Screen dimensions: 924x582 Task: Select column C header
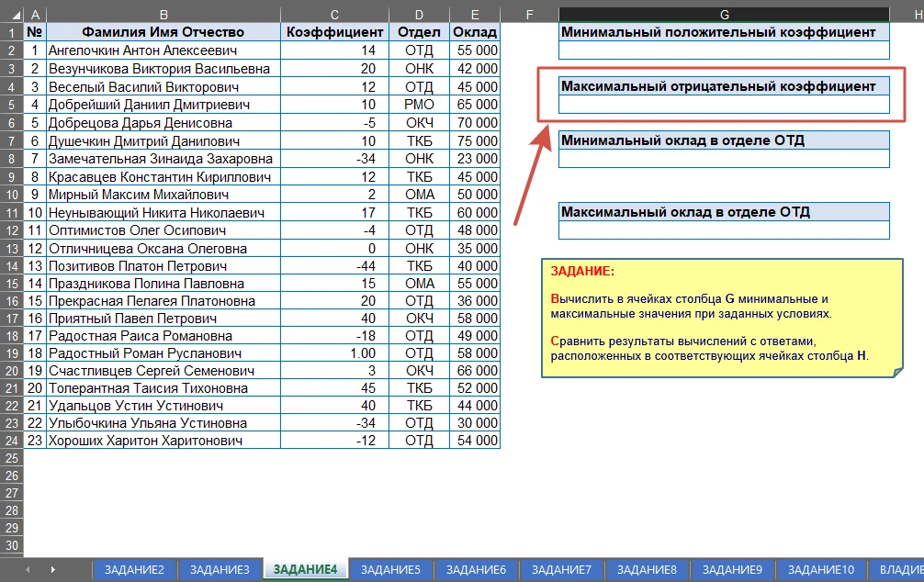[334, 15]
